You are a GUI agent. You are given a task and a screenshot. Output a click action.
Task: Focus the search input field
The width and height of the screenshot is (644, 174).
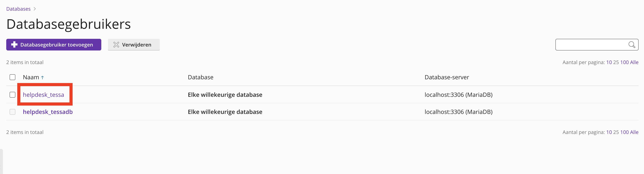pyautogui.click(x=591, y=45)
